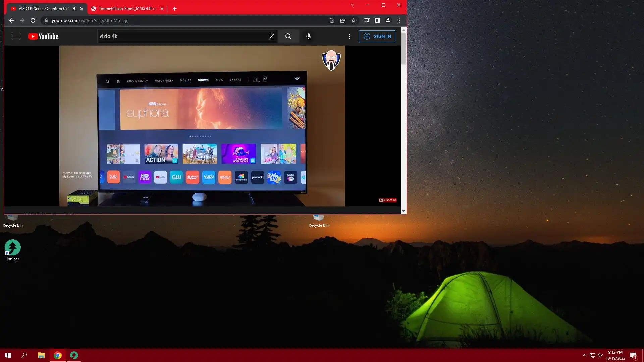Toggle the system volume mute icon
This screenshot has width=644, height=362.
(x=600, y=355)
